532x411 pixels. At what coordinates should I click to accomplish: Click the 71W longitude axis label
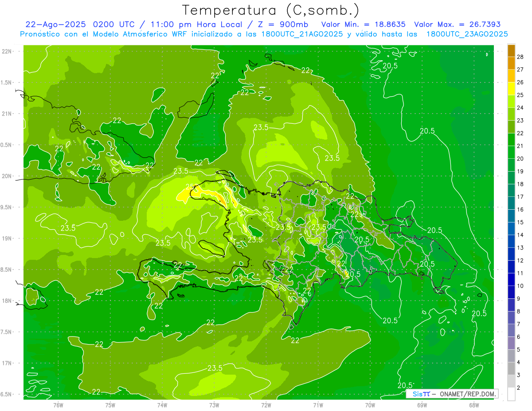(318, 405)
